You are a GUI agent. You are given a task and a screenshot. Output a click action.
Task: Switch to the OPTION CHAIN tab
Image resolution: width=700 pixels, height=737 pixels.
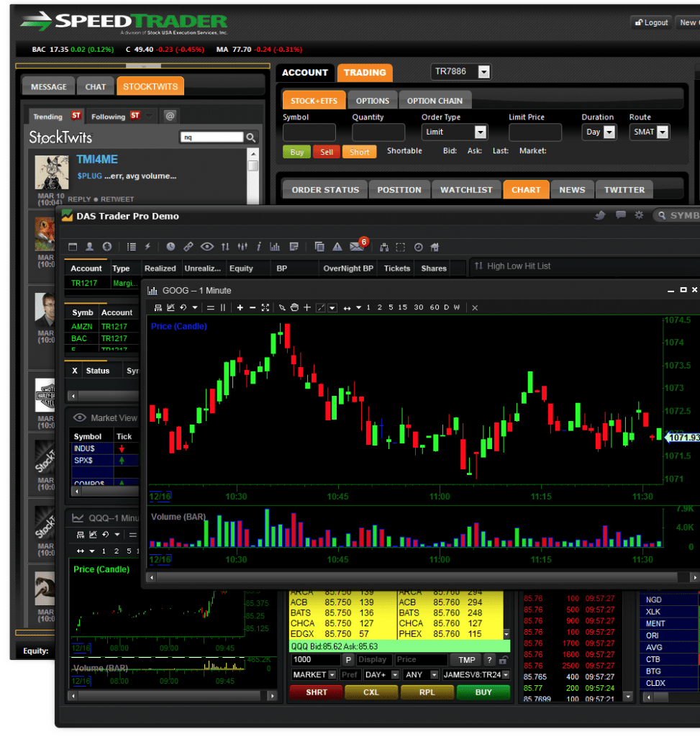tap(435, 101)
